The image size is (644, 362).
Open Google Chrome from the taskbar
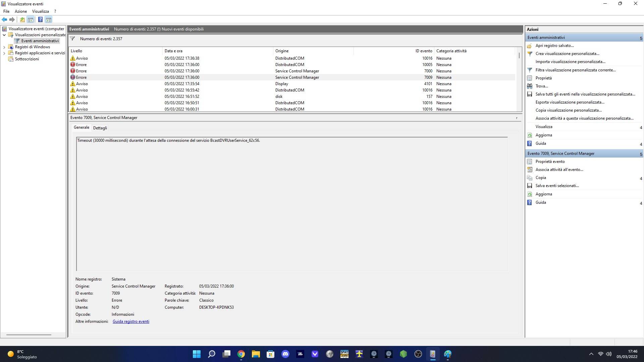[x=241, y=354]
